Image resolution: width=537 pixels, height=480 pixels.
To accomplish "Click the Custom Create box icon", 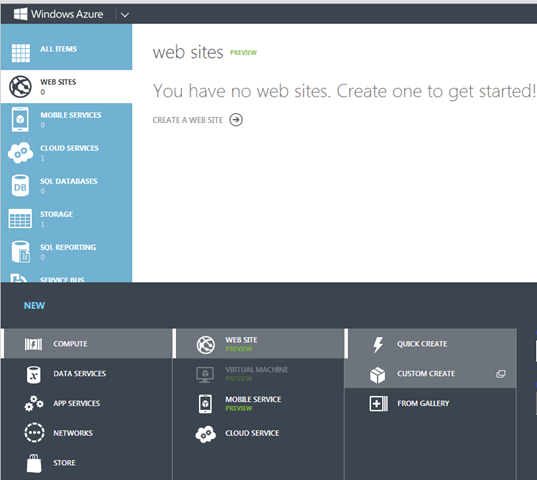I will pyautogui.click(x=377, y=375).
